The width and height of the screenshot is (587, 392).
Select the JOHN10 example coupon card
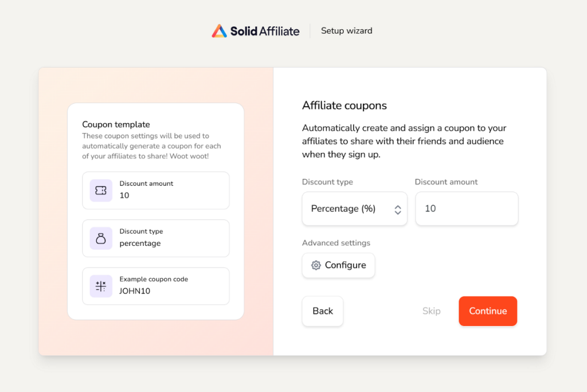tap(156, 286)
